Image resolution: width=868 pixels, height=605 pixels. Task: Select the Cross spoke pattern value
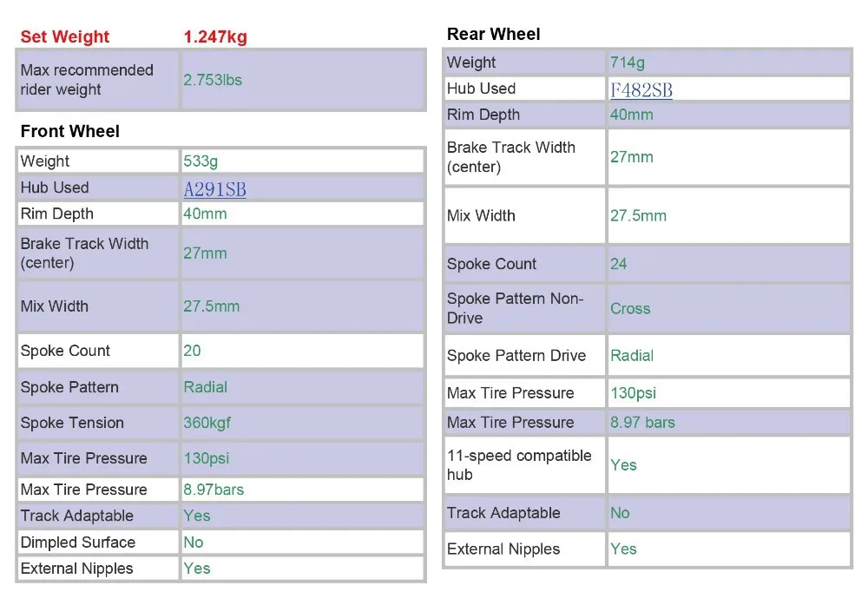(630, 308)
